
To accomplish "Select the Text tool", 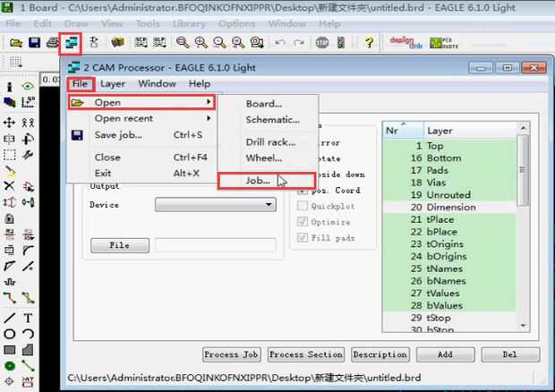I will 28,318.
